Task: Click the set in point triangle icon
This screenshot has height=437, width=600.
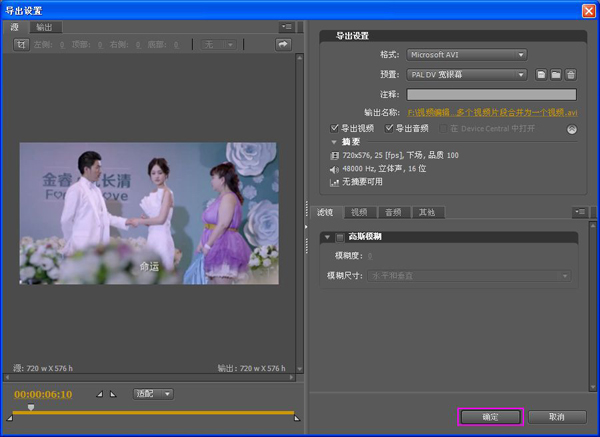Action: click(x=99, y=394)
